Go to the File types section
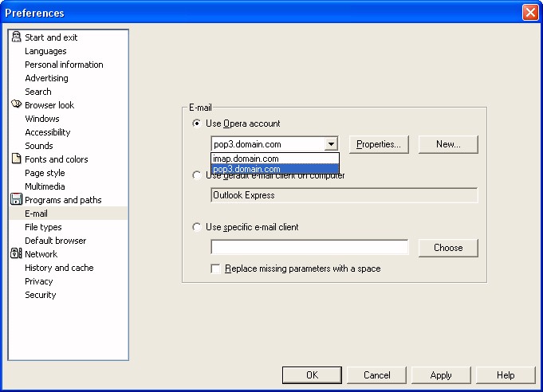The height and width of the screenshot is (392, 543). point(43,227)
